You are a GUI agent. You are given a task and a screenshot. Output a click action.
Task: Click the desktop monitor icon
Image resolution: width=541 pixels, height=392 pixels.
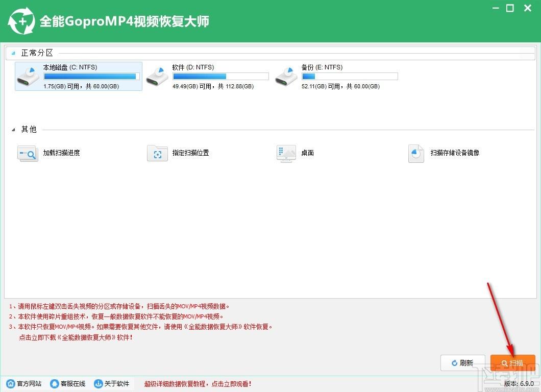coord(286,154)
